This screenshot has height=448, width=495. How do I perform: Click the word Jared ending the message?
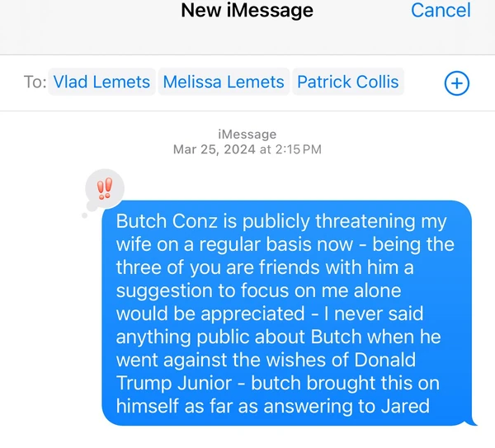click(405, 406)
